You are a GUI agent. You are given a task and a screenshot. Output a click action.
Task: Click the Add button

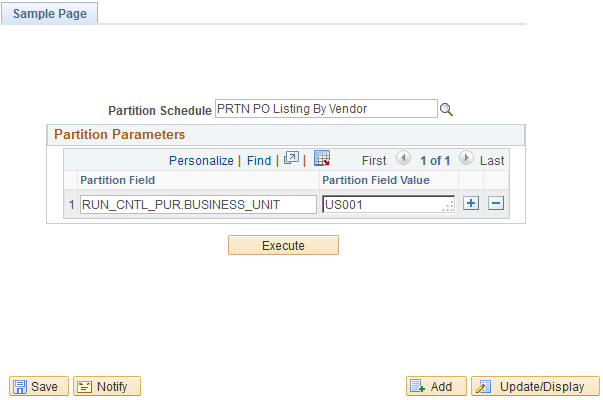(436, 386)
